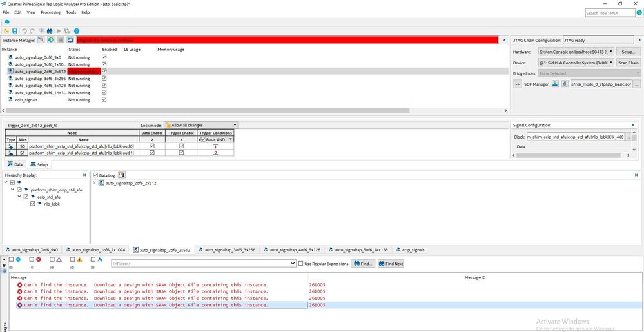This screenshot has width=644, height=332.
Task: Close the Signal Configuration panel
Action: coord(633,125)
